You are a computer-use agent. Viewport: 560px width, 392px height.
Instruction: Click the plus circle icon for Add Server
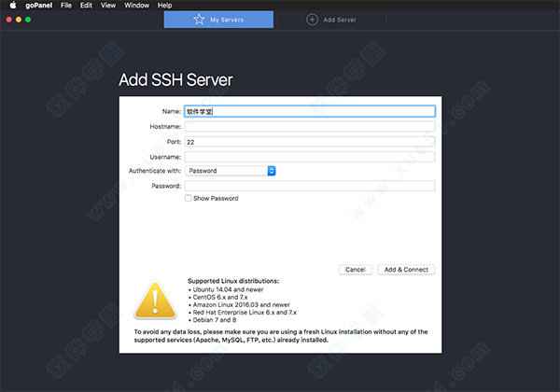point(312,20)
